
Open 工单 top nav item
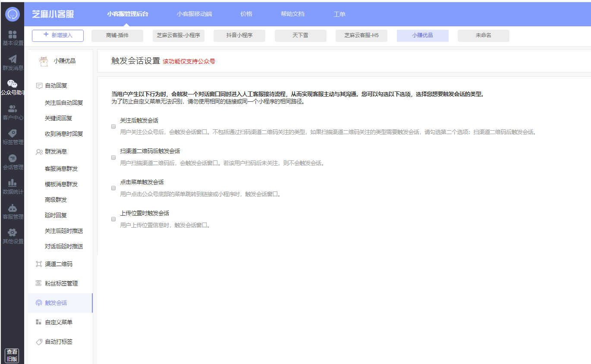[x=340, y=14]
